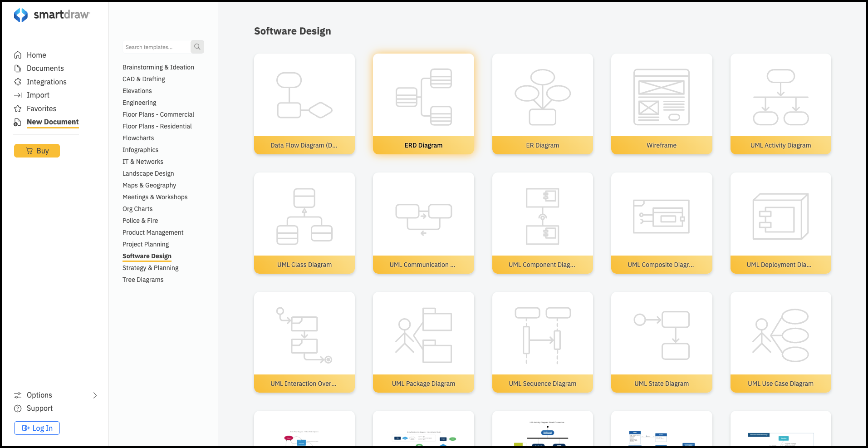Select Project Planning category
The image size is (868, 448).
pyautogui.click(x=146, y=244)
